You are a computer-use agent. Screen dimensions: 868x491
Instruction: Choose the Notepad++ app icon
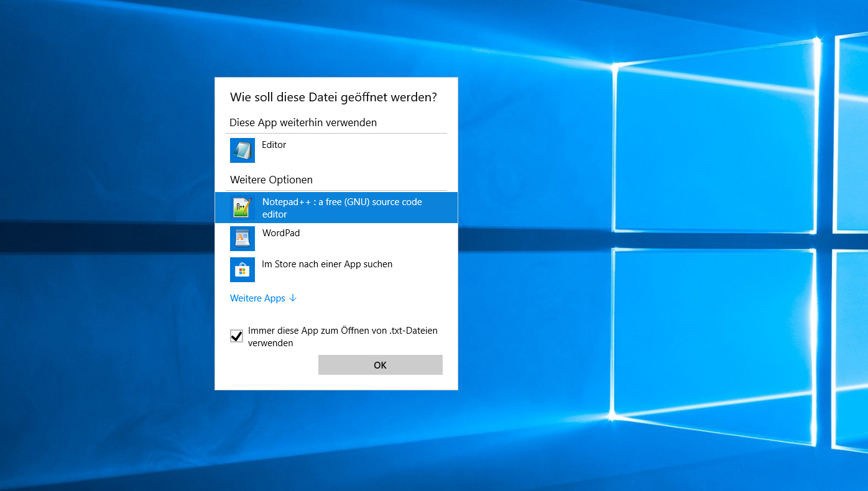(x=242, y=208)
